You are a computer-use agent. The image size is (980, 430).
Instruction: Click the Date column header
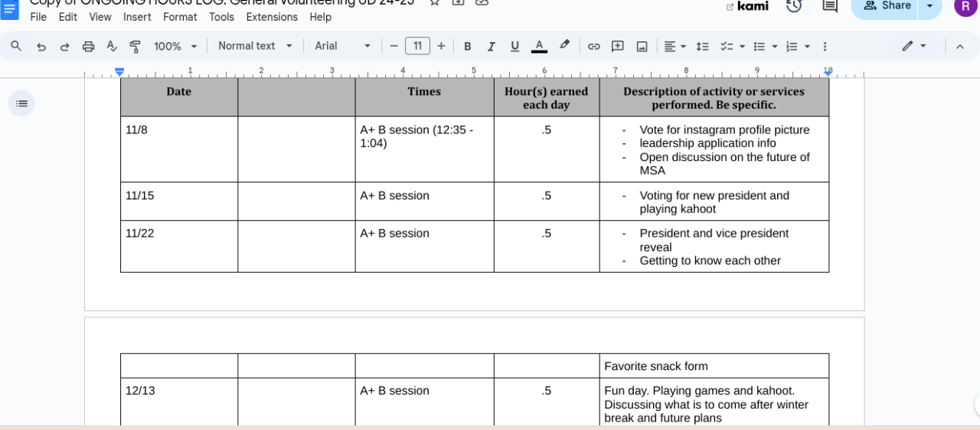(x=179, y=97)
